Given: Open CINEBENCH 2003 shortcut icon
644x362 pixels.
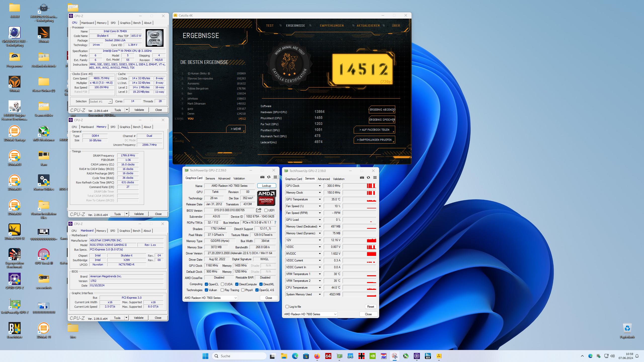Looking at the screenshot, I should [15, 37].
